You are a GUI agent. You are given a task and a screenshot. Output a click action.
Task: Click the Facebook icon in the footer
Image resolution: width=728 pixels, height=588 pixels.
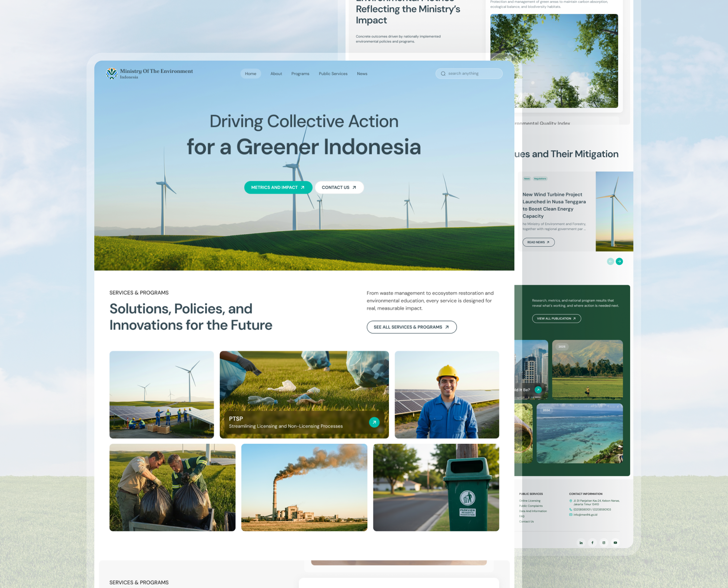[592, 542]
